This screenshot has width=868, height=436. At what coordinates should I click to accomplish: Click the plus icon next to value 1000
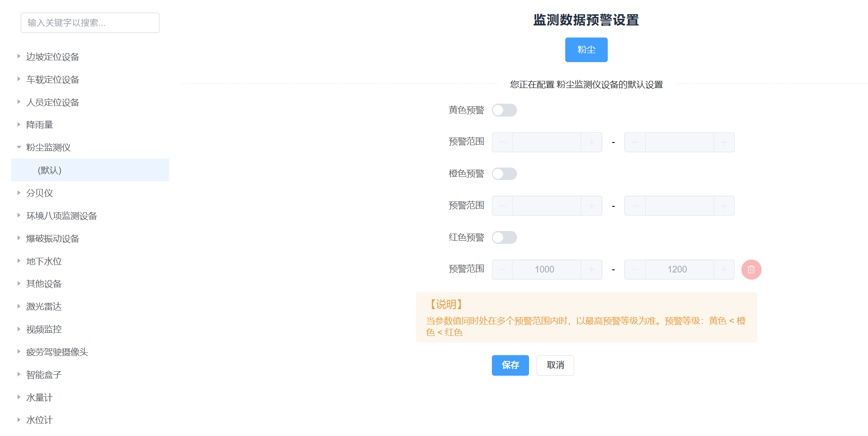pos(591,269)
